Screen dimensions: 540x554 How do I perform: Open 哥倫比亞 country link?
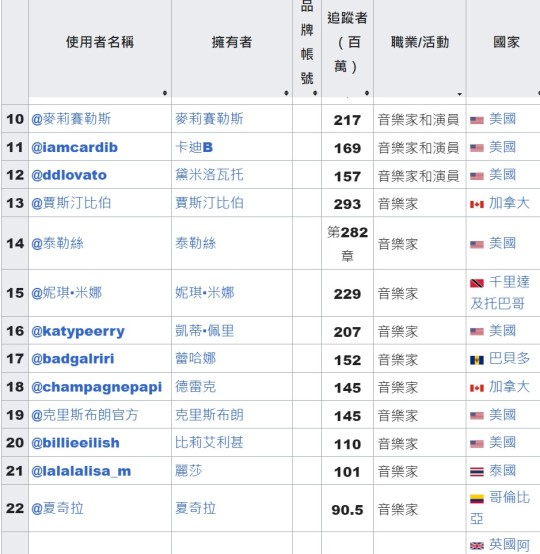pyautogui.click(x=500, y=508)
